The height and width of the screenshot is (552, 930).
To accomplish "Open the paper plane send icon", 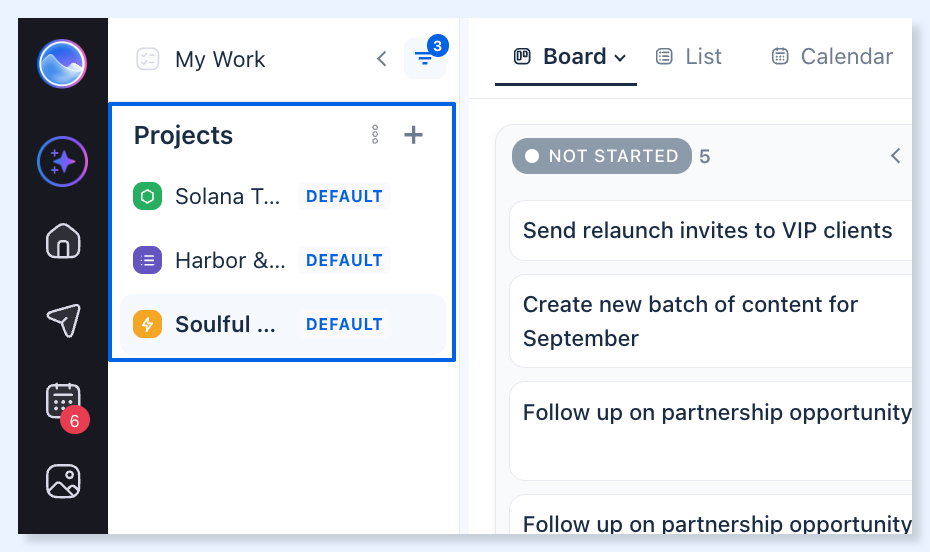I will pos(63,320).
